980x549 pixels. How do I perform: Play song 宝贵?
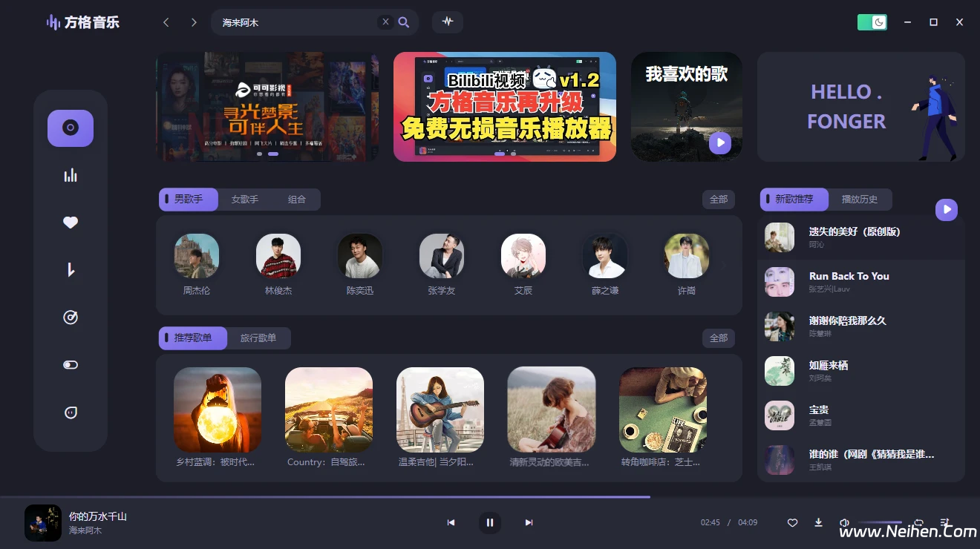pyautogui.click(x=861, y=415)
